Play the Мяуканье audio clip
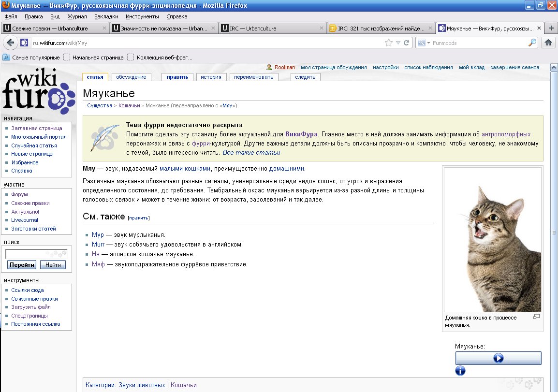 coord(498,358)
